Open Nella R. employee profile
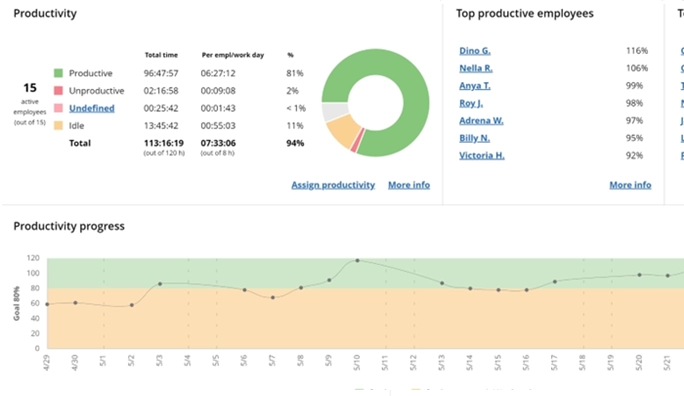684x396 pixels. [475, 68]
